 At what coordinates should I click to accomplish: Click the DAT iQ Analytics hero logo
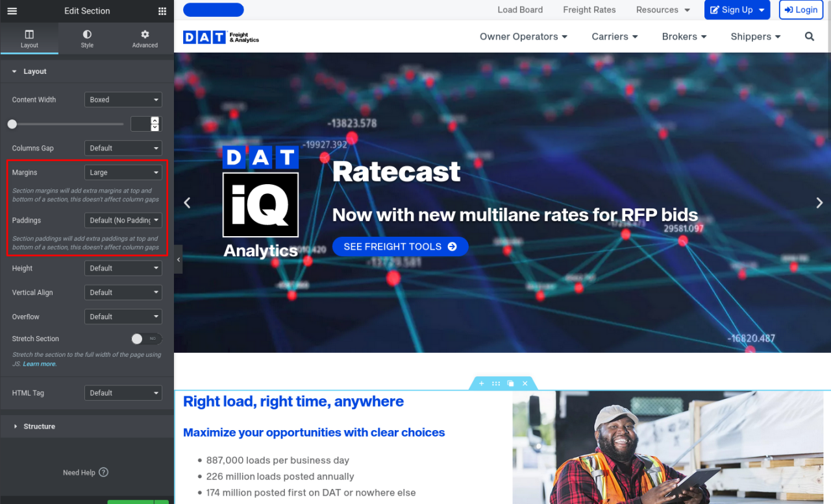click(x=260, y=202)
